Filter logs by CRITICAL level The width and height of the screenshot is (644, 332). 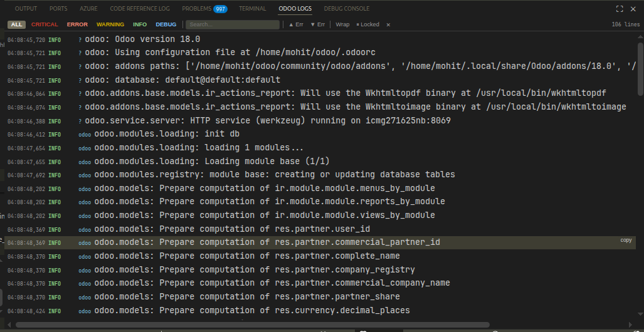[x=45, y=24]
